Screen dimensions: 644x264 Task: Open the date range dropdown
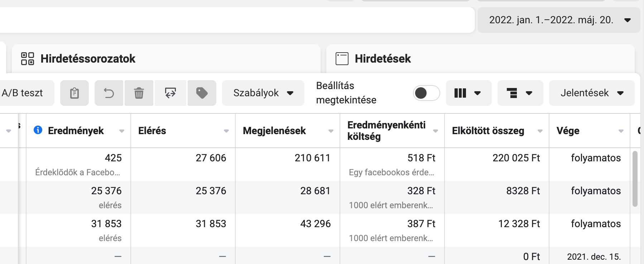tap(559, 20)
